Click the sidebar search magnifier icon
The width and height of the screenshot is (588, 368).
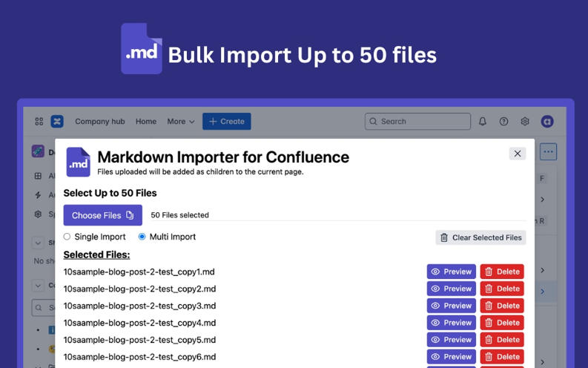pos(39,308)
